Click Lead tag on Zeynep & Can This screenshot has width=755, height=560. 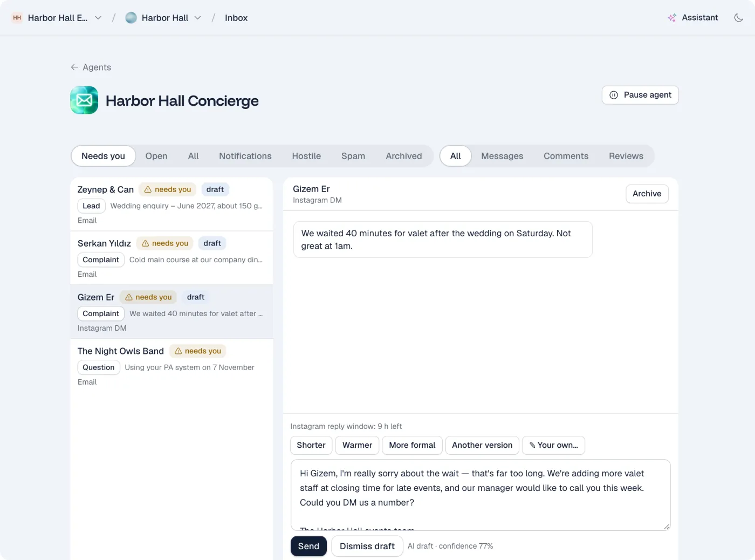click(x=91, y=206)
